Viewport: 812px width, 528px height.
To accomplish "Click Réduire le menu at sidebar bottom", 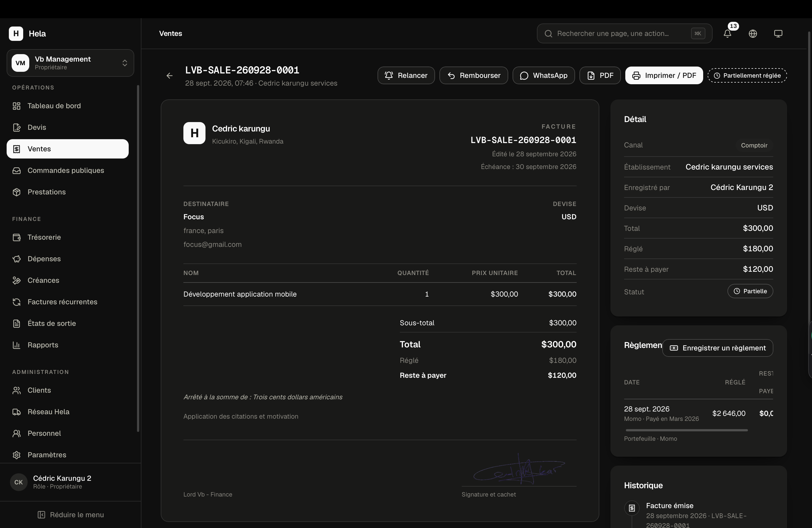I will point(71,515).
